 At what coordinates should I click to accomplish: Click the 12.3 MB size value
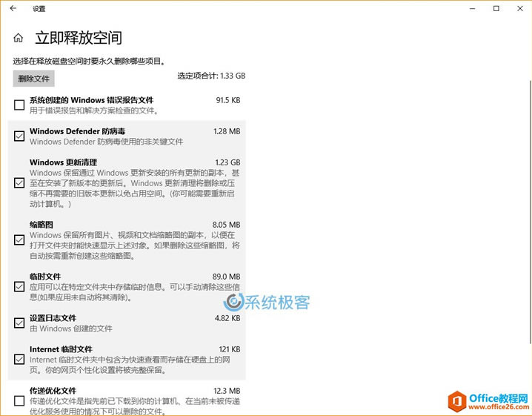[x=227, y=391]
